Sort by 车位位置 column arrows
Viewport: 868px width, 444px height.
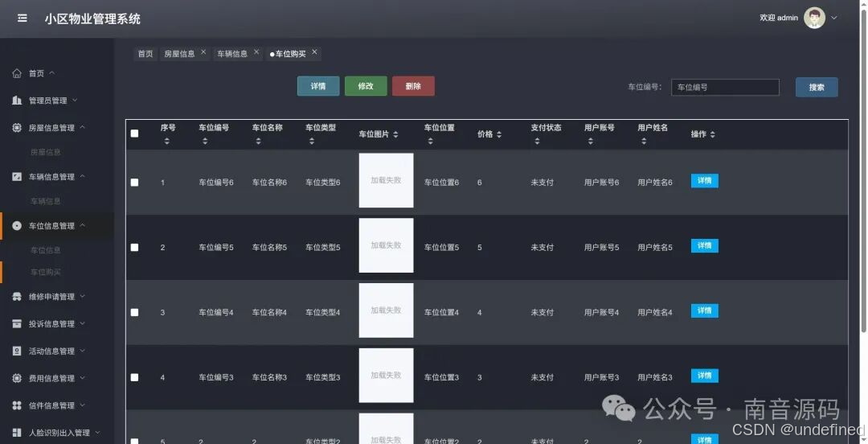(430, 142)
